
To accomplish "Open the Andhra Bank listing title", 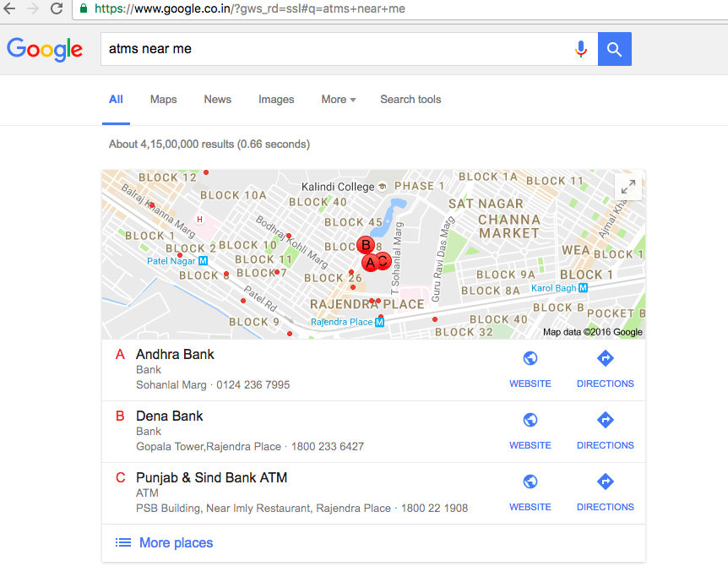I will point(175,355).
